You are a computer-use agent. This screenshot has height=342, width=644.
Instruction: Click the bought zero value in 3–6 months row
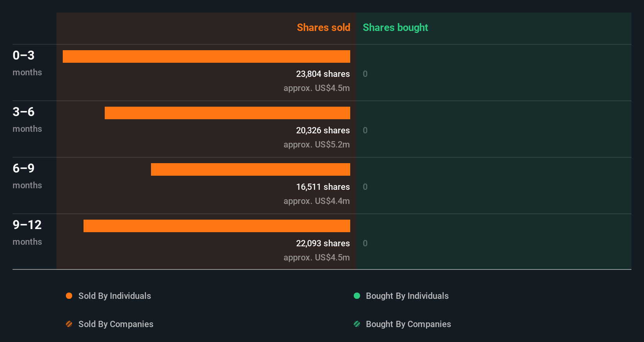click(365, 130)
